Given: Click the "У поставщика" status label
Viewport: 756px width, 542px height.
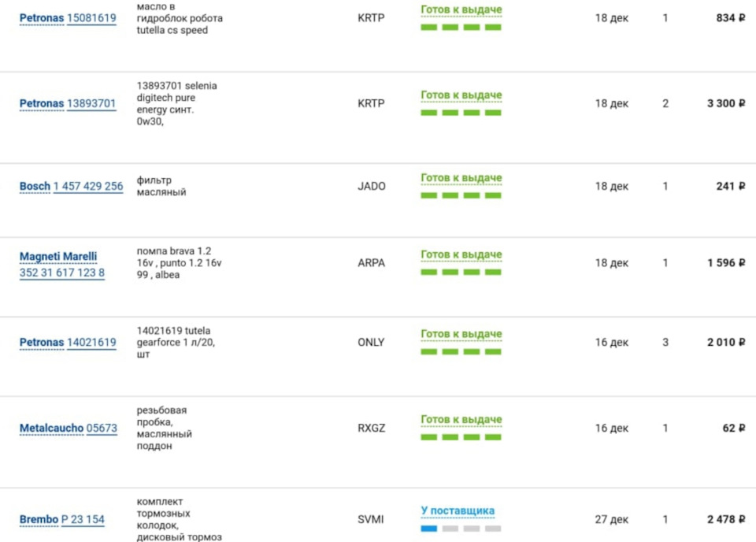Looking at the screenshot, I should pyautogui.click(x=458, y=511).
